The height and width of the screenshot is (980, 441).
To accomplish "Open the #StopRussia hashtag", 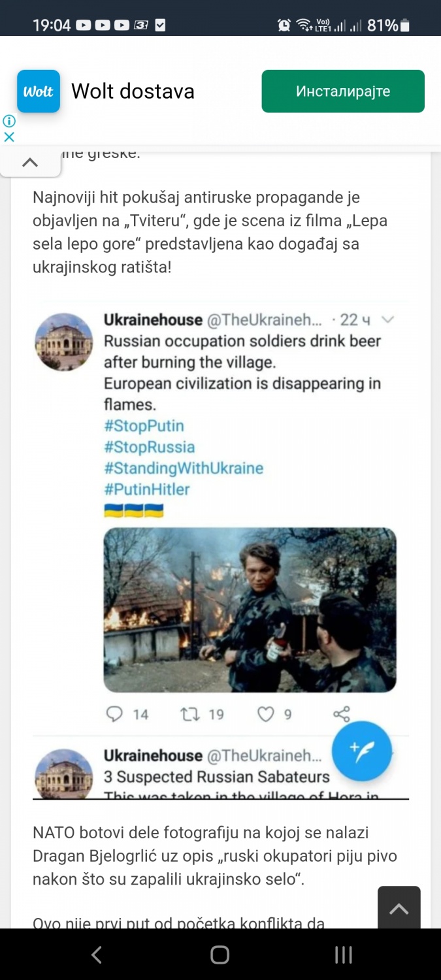I will 149,447.
